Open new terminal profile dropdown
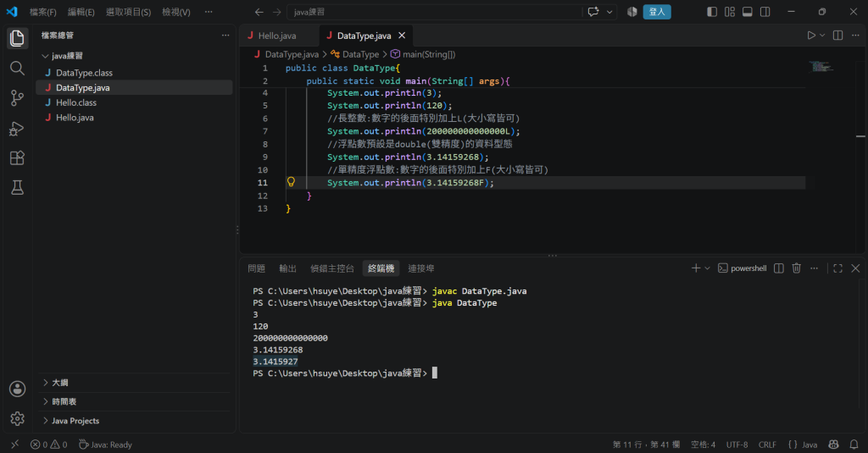The width and height of the screenshot is (868, 453). tap(707, 268)
